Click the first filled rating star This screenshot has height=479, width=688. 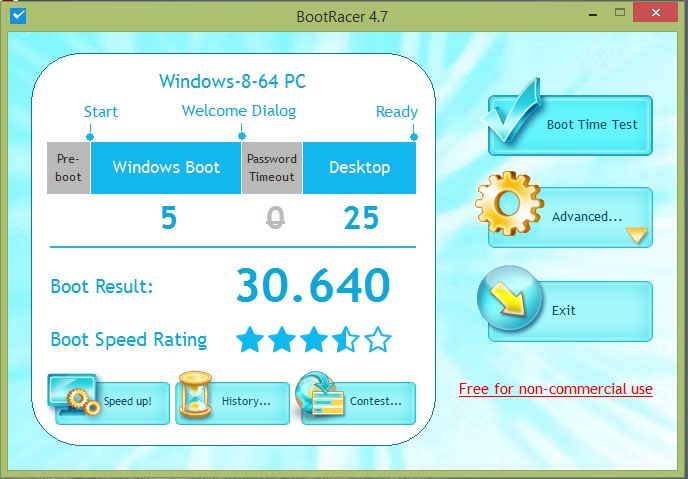tap(250, 340)
